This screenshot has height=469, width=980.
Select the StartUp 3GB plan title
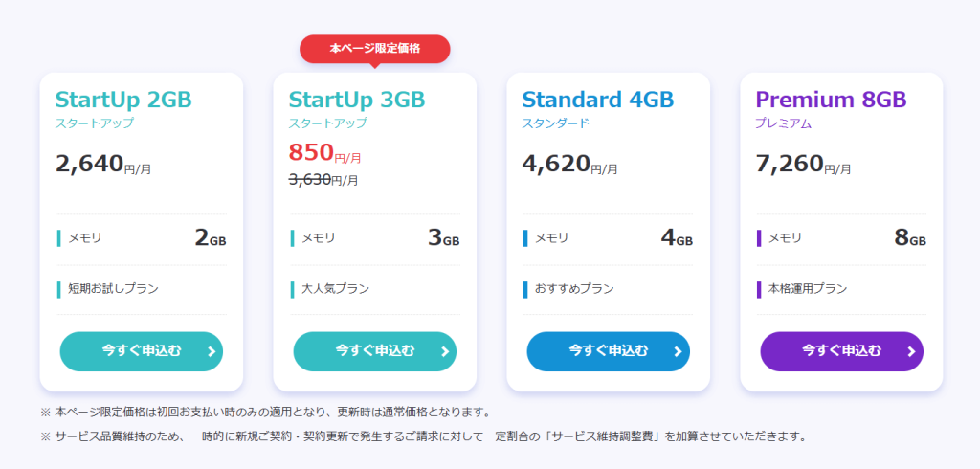[x=357, y=100]
